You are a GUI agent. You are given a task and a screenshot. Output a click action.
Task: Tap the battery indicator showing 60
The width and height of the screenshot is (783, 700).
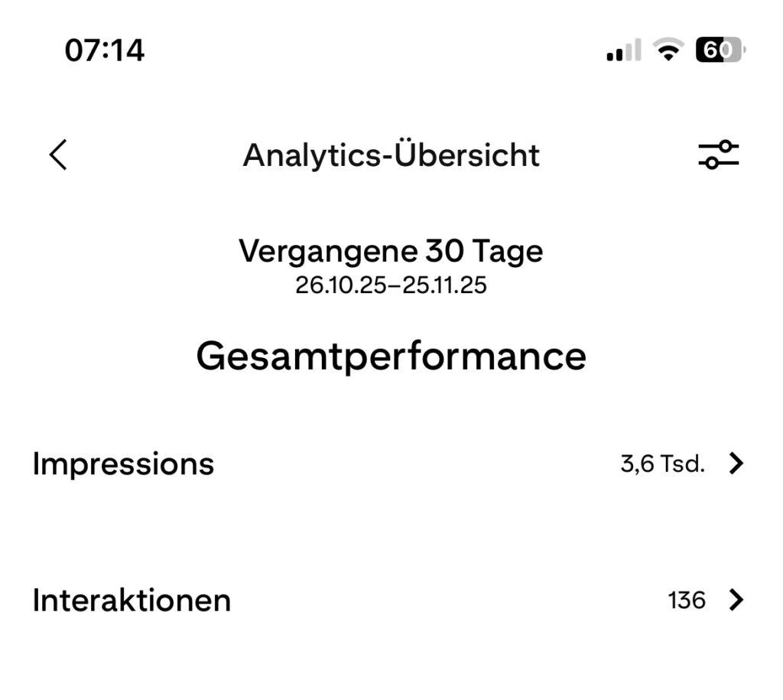tap(720, 51)
